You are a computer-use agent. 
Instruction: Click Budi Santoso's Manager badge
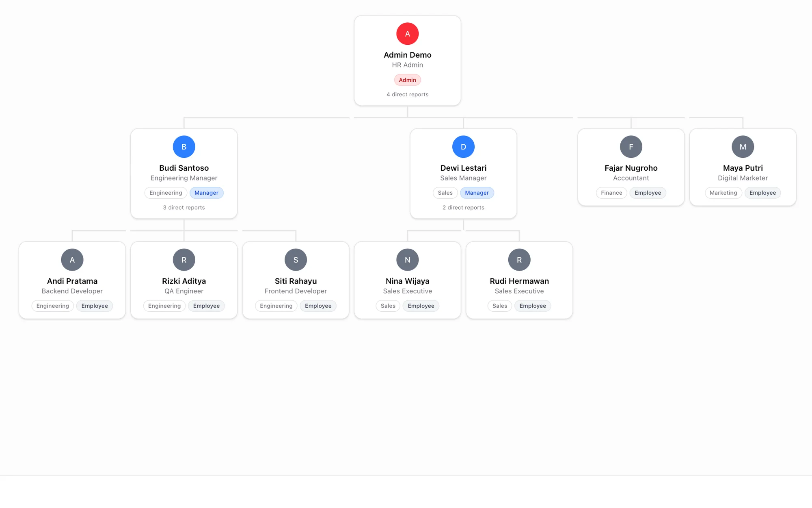(206, 193)
